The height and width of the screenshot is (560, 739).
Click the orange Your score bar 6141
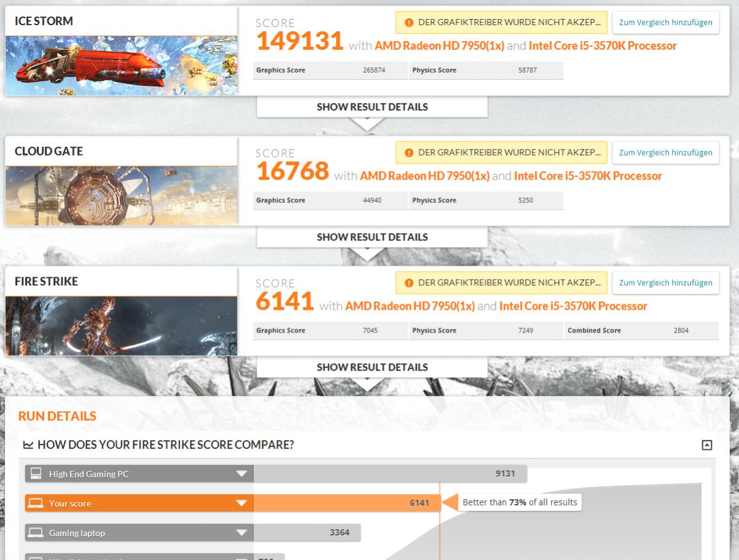347,503
